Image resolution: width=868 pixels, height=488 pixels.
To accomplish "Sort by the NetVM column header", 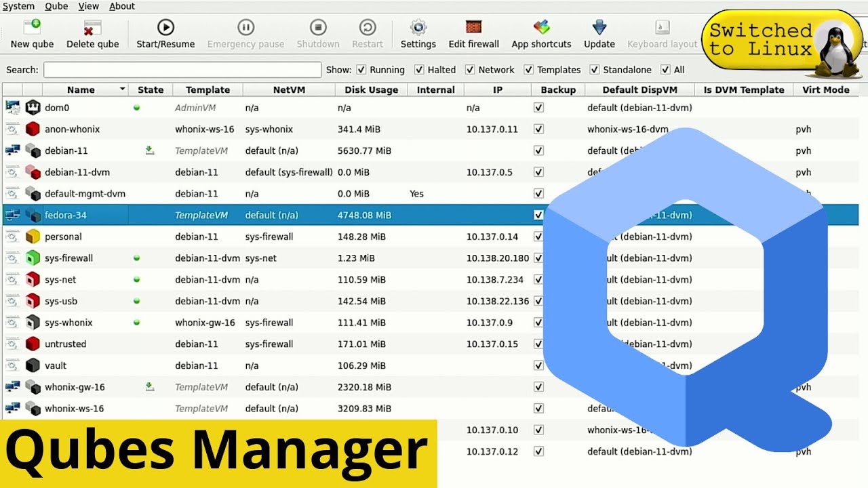I will click(x=289, y=89).
